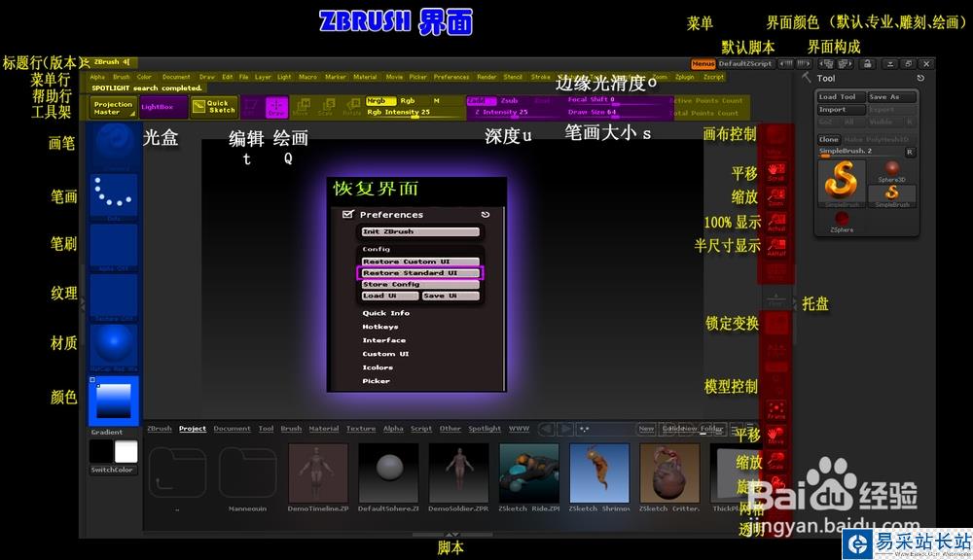Toggle the LightBox button
The width and height of the screenshot is (973, 560).
163,107
